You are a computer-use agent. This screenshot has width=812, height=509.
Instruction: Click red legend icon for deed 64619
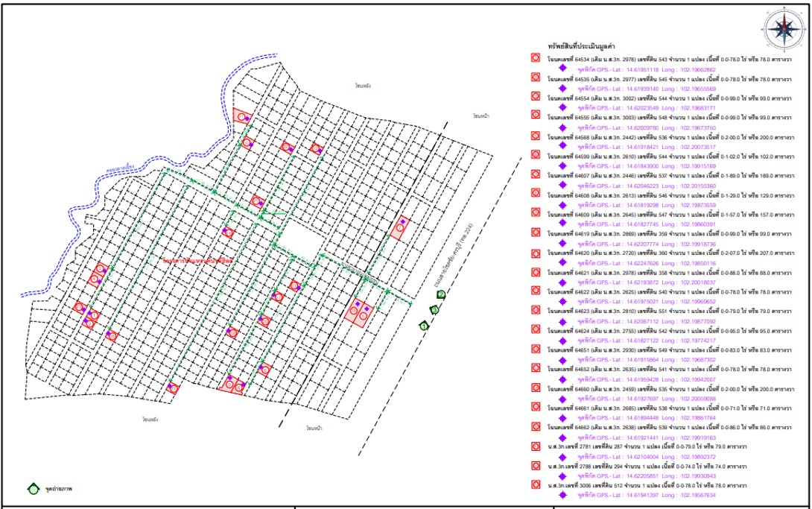(x=536, y=232)
